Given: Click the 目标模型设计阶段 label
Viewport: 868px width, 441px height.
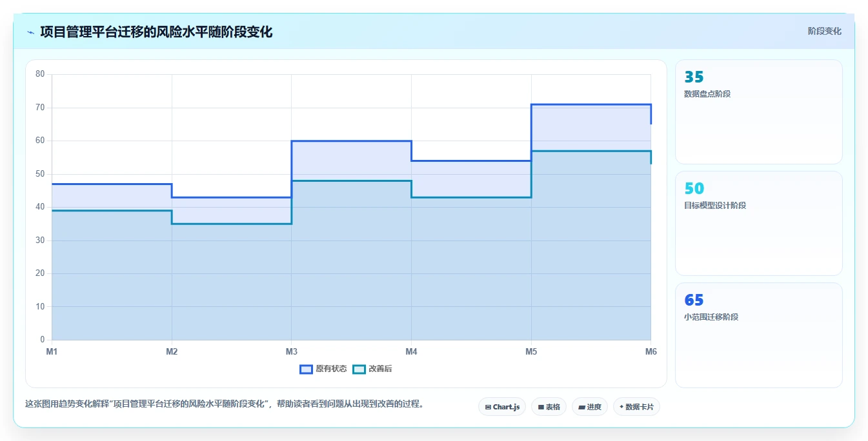Looking at the screenshot, I should pos(715,206).
